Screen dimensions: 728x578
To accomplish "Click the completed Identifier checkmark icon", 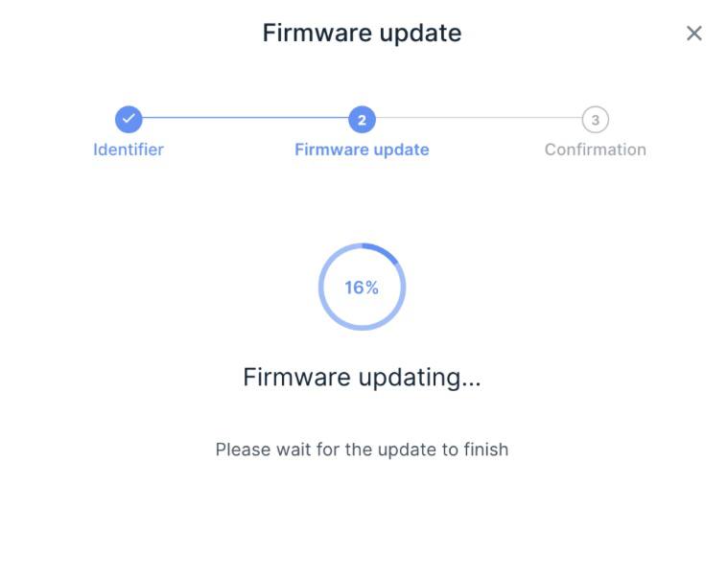I will click(x=129, y=119).
